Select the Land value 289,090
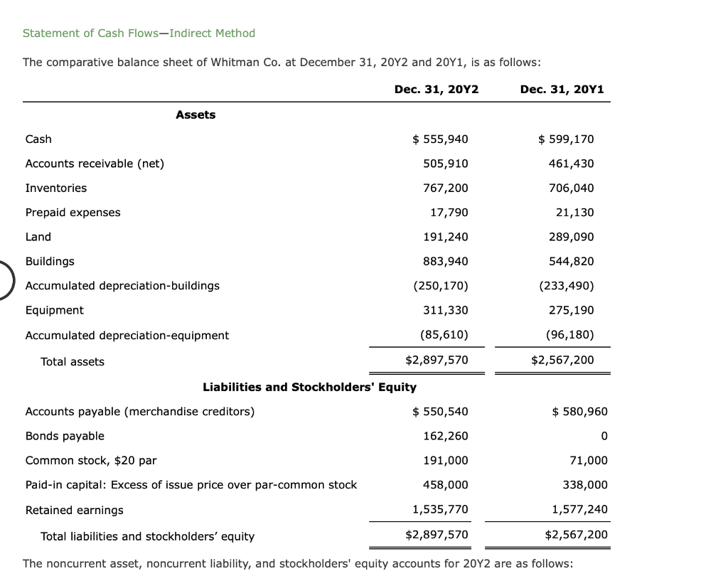Screen dimensions: 728x576 (x=572, y=237)
